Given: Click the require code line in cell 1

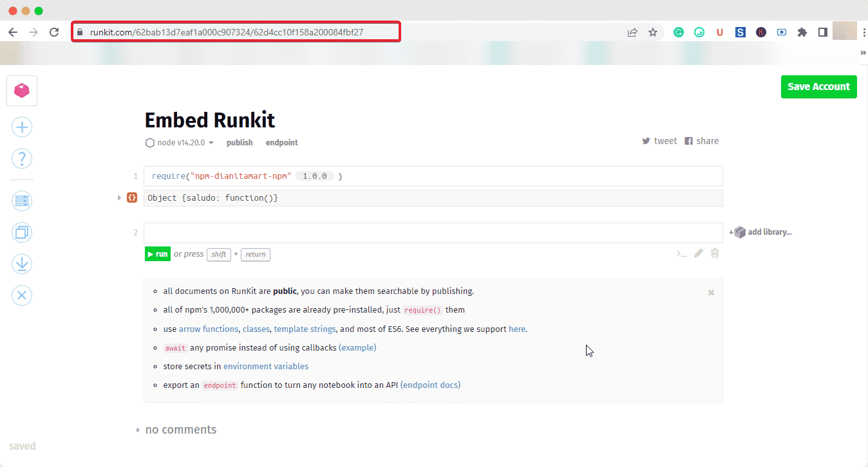Looking at the screenshot, I should [x=433, y=176].
